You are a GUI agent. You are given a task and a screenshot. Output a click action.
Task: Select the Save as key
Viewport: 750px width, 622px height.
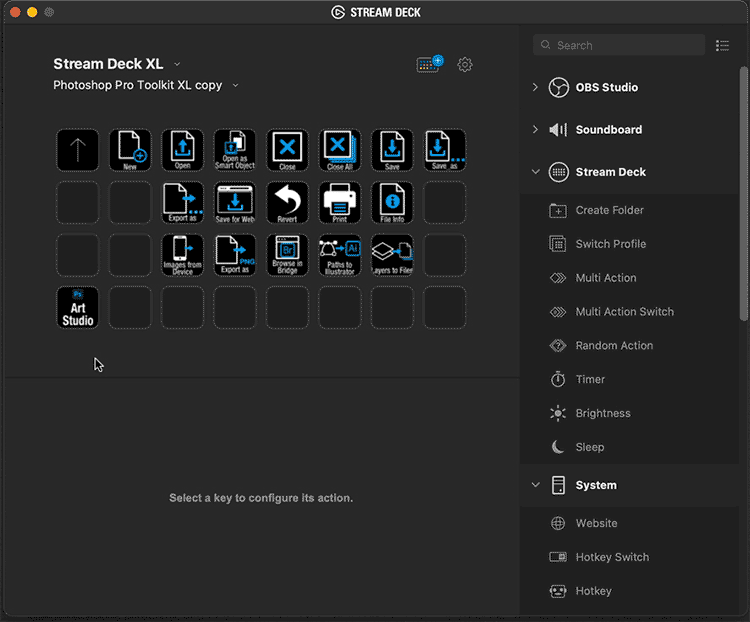tap(445, 150)
